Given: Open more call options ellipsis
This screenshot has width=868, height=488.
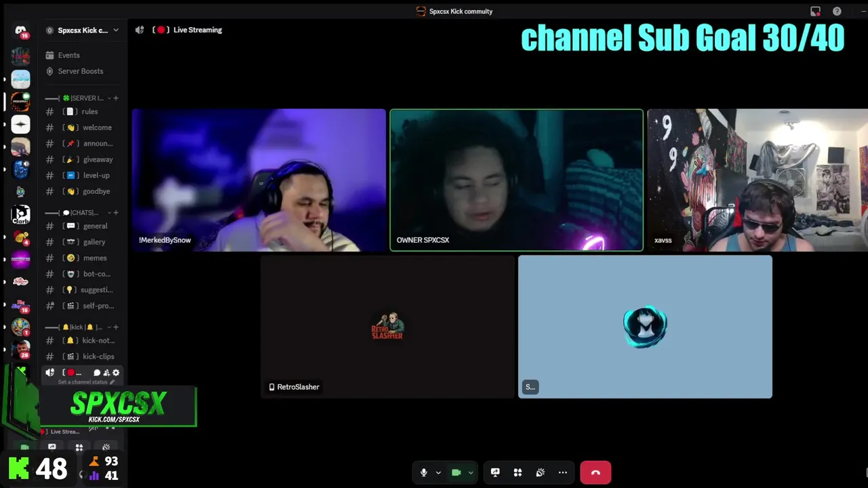Looking at the screenshot, I should click(563, 472).
